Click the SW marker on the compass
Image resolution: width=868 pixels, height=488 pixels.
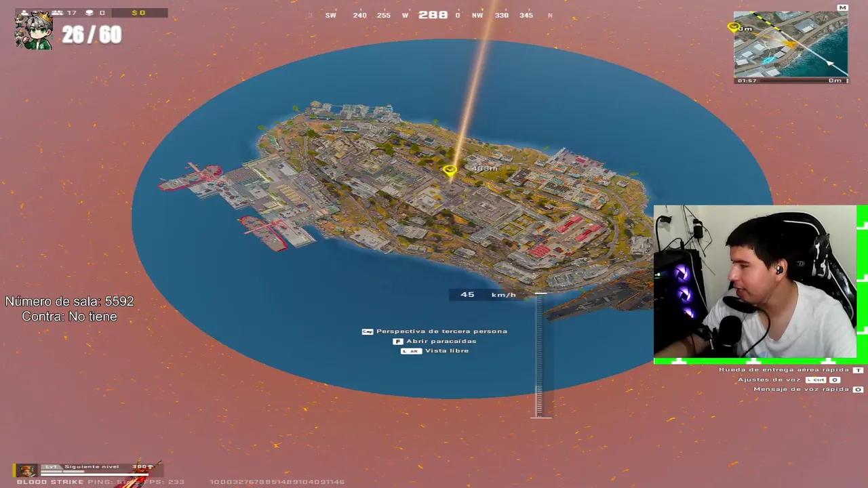(331, 15)
